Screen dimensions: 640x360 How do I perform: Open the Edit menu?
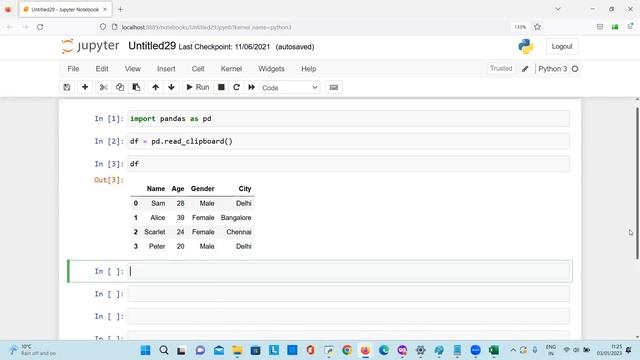pos(102,69)
